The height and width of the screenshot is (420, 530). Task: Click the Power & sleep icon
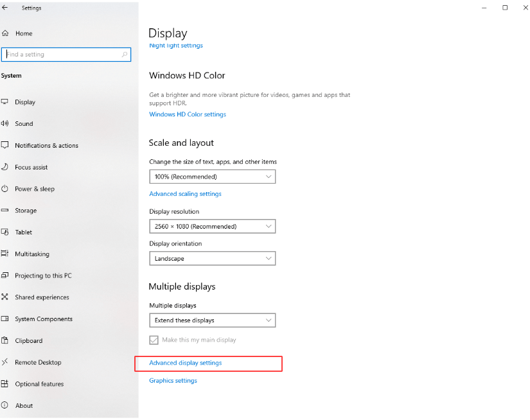[4, 189]
